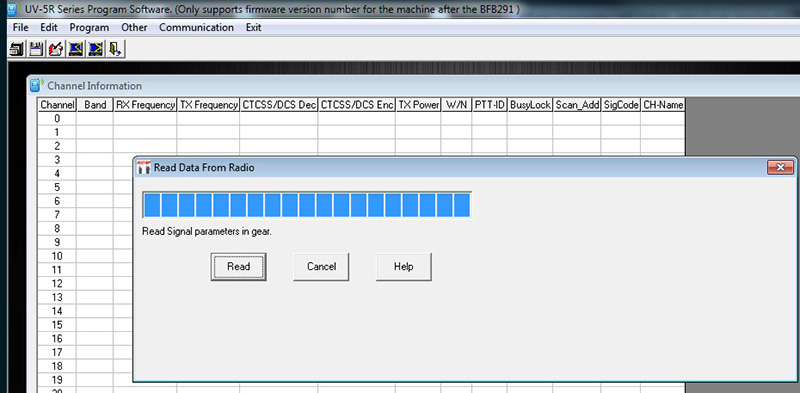The height and width of the screenshot is (393, 800).
Task: Click the RX Frequency column header
Action: click(145, 105)
